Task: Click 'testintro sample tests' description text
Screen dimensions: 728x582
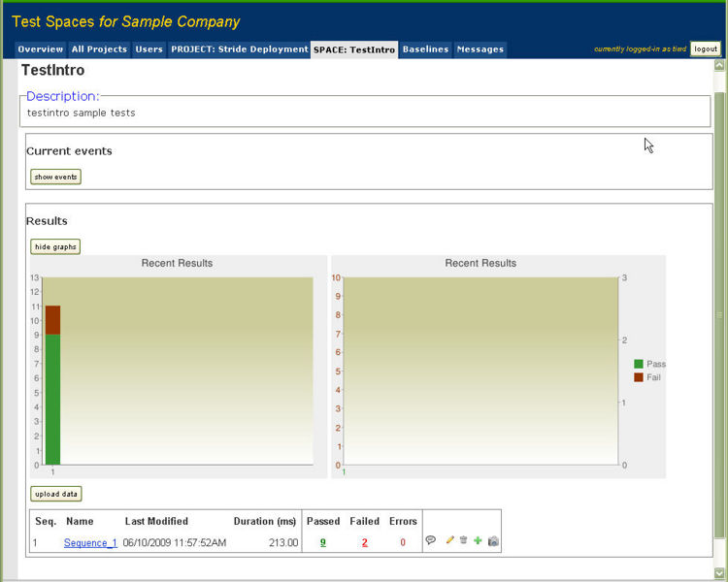Action: click(x=82, y=113)
